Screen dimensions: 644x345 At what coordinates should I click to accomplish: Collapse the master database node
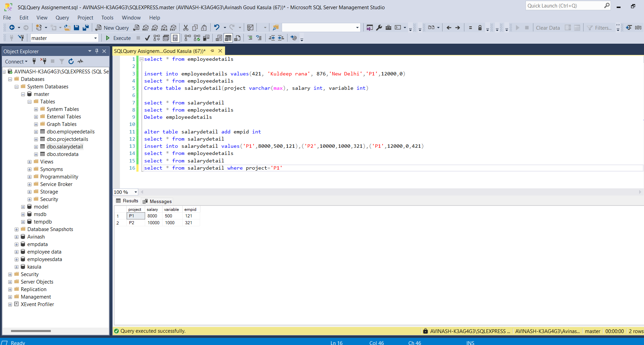(23, 94)
